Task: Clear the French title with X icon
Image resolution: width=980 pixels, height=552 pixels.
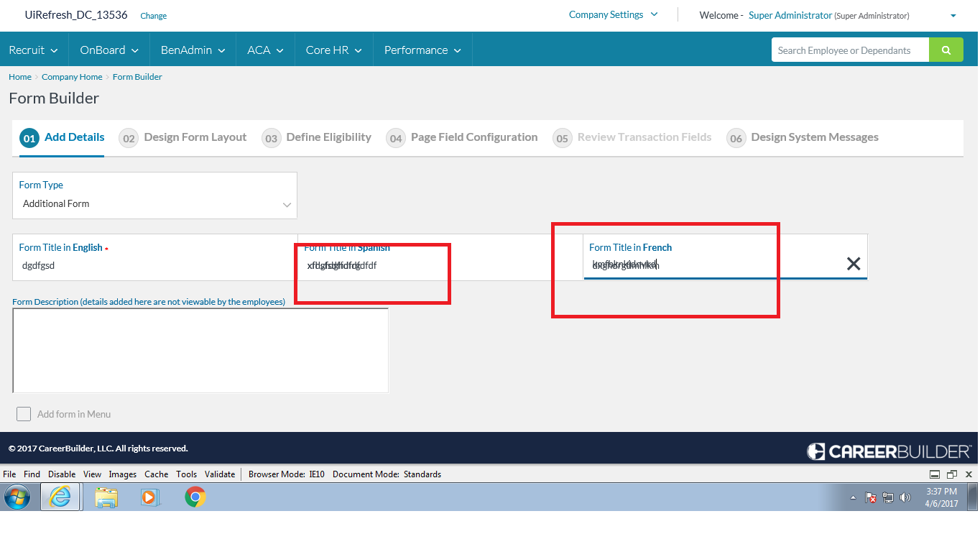Action: (x=853, y=264)
